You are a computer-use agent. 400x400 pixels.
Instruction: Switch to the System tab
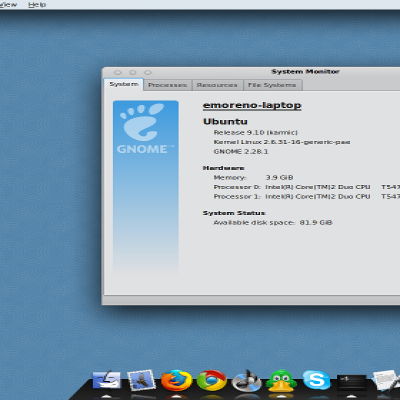[124, 84]
